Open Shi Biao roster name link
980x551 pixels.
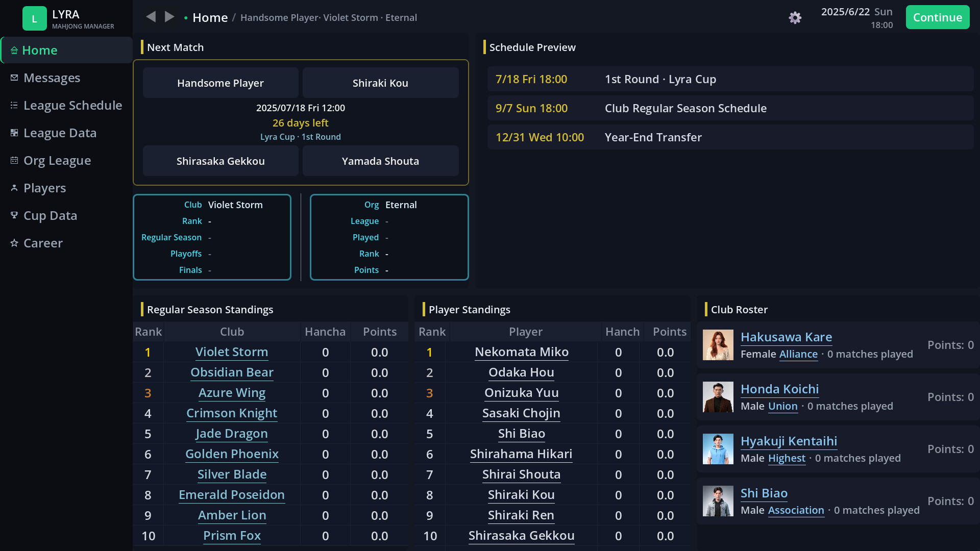pyautogui.click(x=764, y=493)
